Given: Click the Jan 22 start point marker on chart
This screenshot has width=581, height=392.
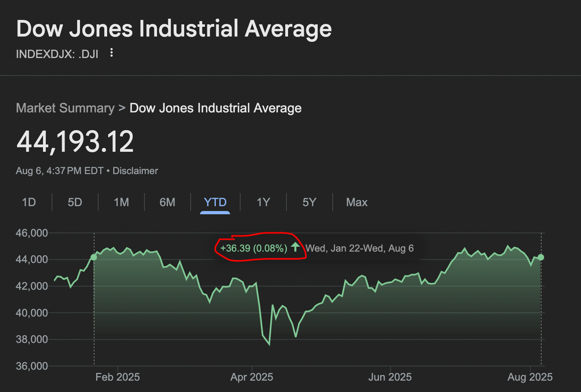Looking at the screenshot, I should tap(94, 257).
